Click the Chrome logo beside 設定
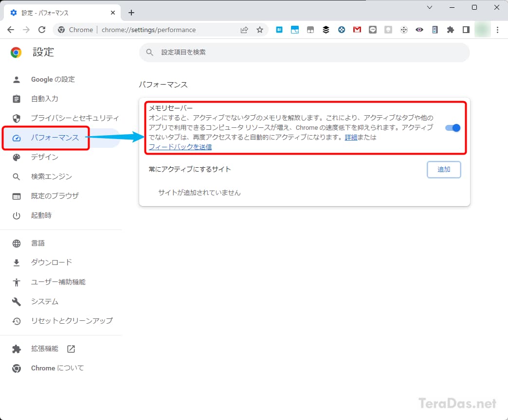The width and height of the screenshot is (508, 420). (x=16, y=52)
